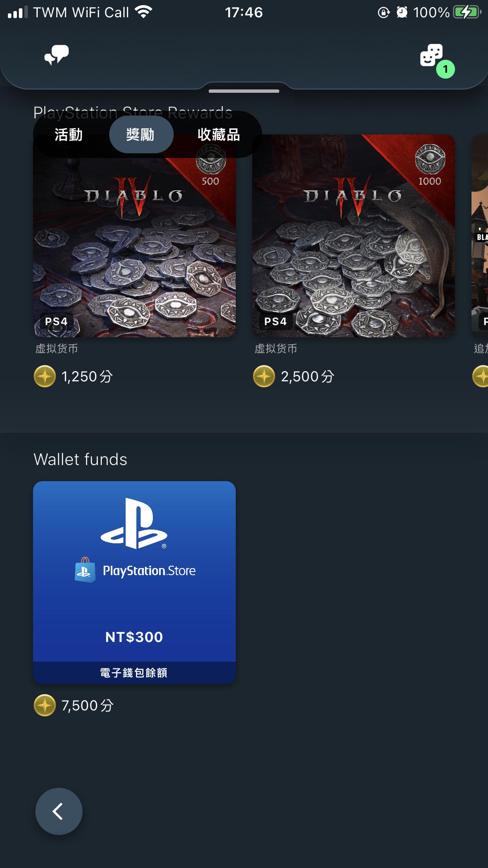Switch to the 活動 tab
Image resolution: width=488 pixels, height=868 pixels.
(69, 135)
